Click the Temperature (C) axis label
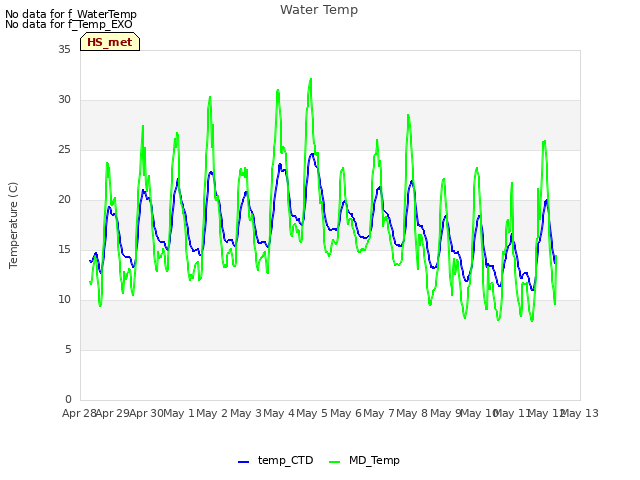This screenshot has height=480, width=640. click(13, 225)
